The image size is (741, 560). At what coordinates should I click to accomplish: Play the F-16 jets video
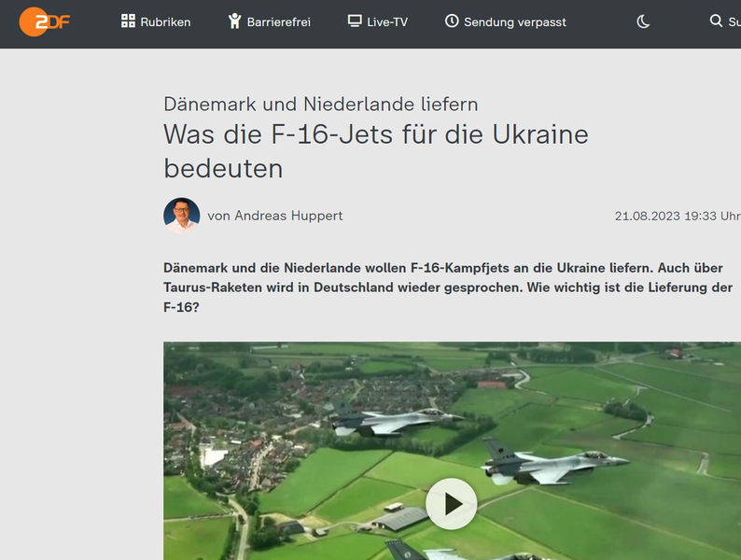tap(451, 504)
